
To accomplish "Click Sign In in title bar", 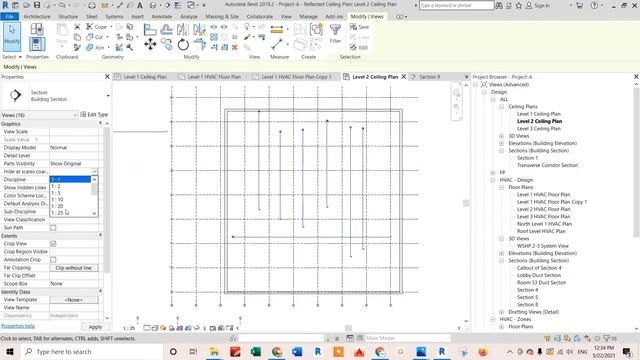I will [538, 5].
